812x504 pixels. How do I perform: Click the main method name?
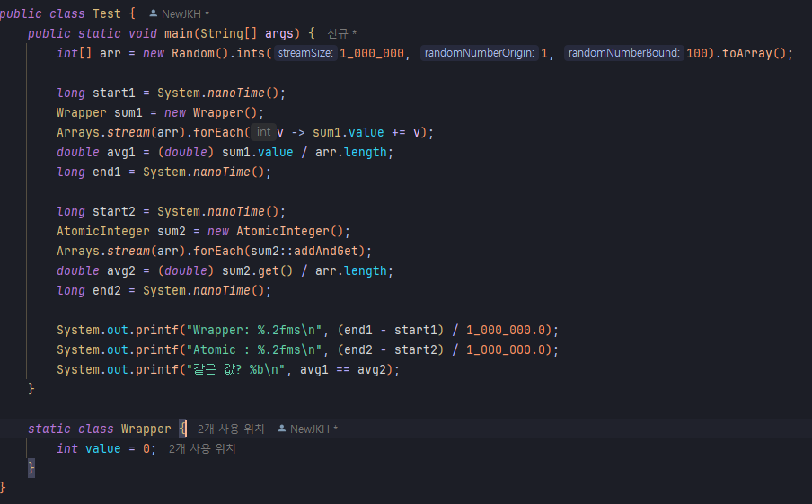[179, 33]
